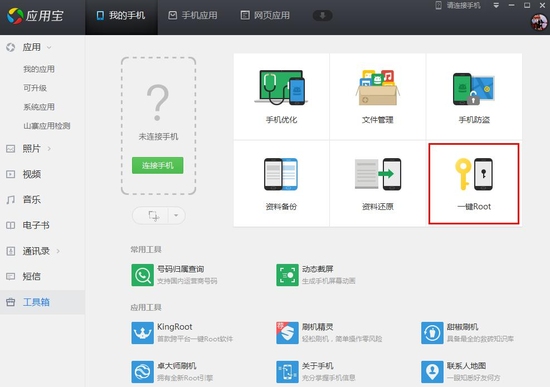The image size is (550, 387).
Task: Open the download manager pill in header
Action: (322, 15)
